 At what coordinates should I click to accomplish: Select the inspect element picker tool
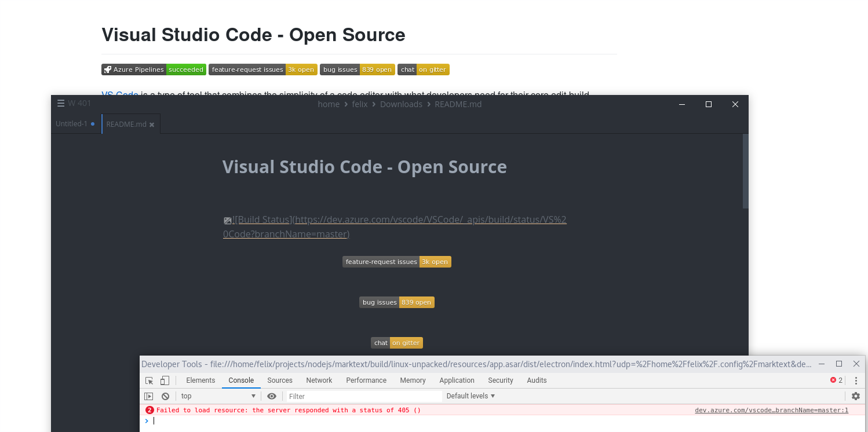tap(149, 380)
